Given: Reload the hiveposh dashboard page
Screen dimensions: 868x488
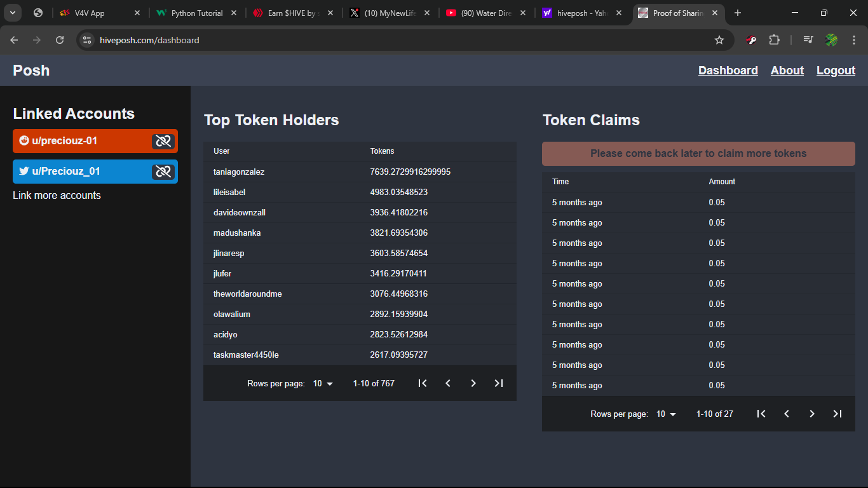Looking at the screenshot, I should (60, 40).
